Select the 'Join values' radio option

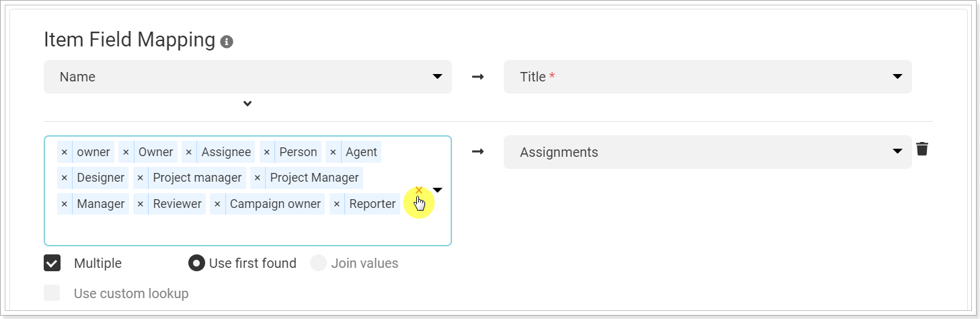pos(318,263)
